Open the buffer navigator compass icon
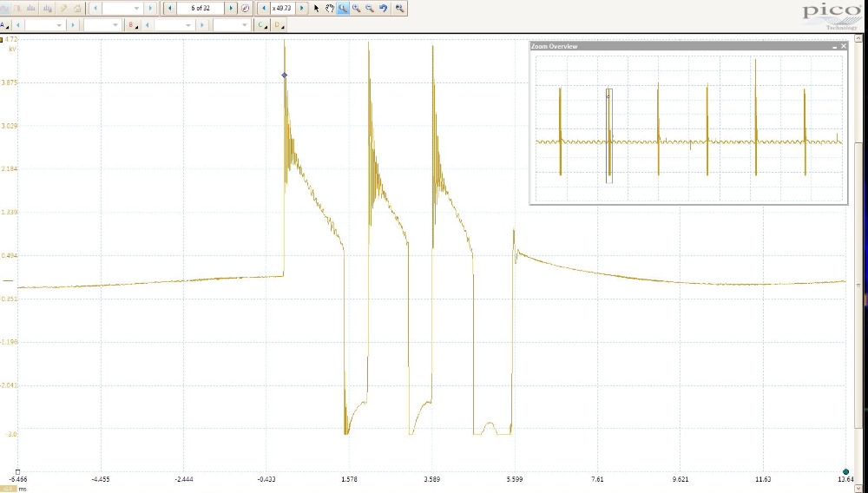 pyautogui.click(x=245, y=8)
